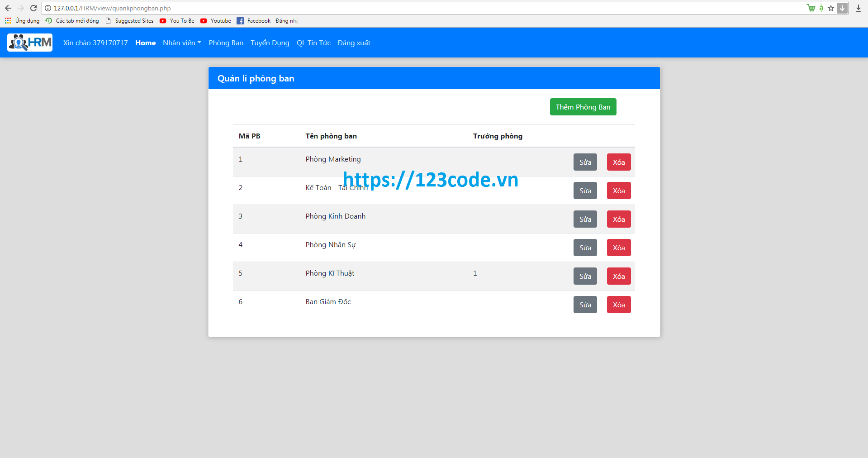
Task: Click Đăng xuất to log out
Action: click(x=354, y=43)
